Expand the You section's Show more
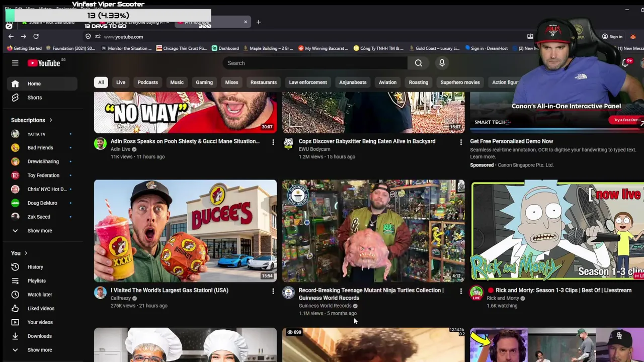644x362 pixels. (x=42, y=350)
